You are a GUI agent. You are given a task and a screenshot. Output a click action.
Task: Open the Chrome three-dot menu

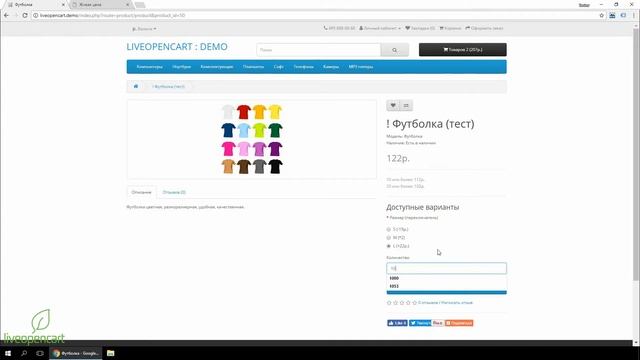634,15
